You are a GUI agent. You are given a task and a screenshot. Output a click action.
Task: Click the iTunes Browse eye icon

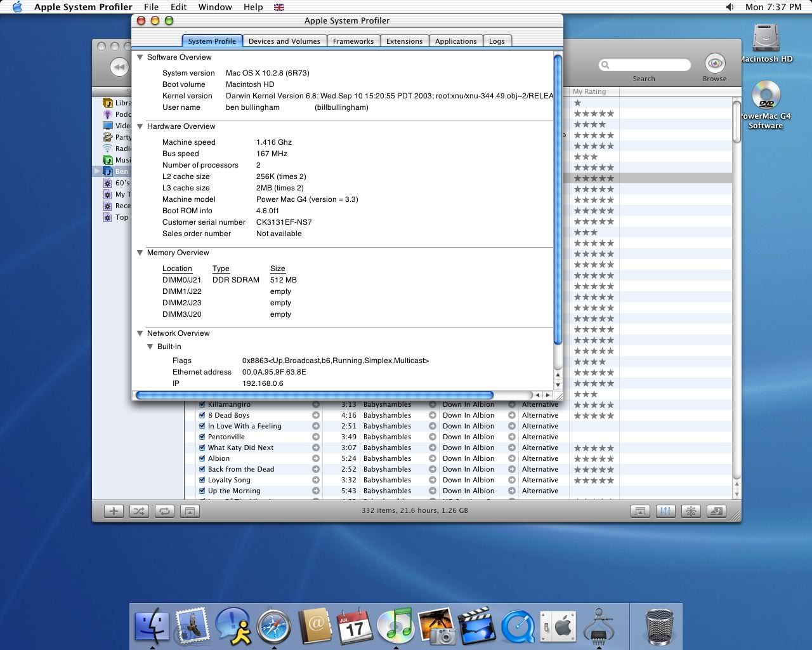(x=714, y=63)
